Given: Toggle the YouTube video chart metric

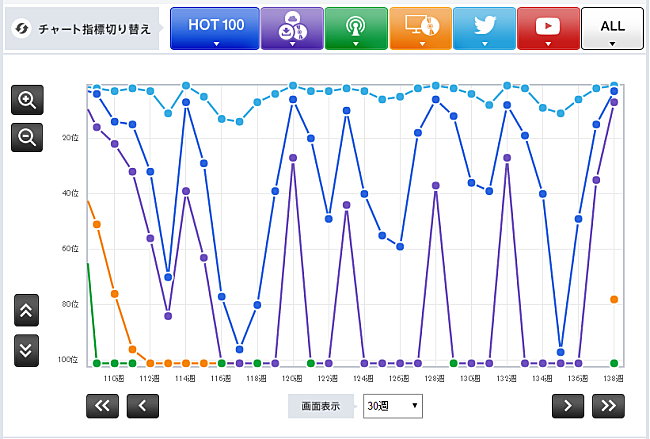Looking at the screenshot, I should point(549,28).
